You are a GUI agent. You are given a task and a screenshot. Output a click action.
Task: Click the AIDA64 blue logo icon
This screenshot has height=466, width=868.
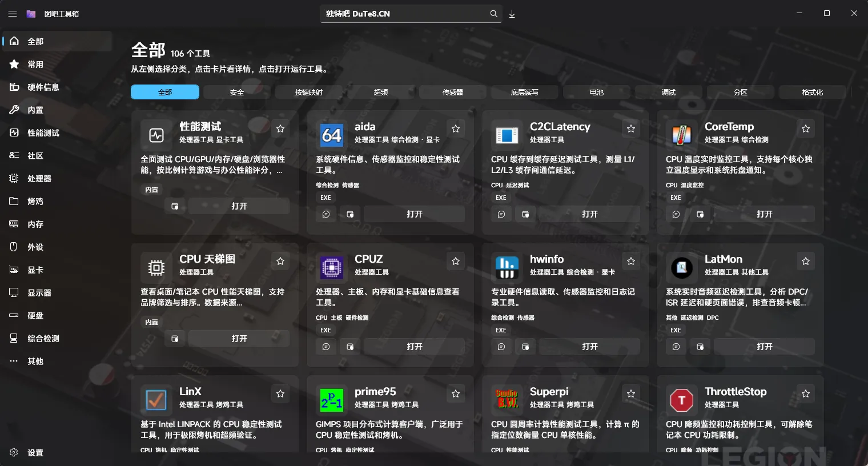click(x=332, y=135)
